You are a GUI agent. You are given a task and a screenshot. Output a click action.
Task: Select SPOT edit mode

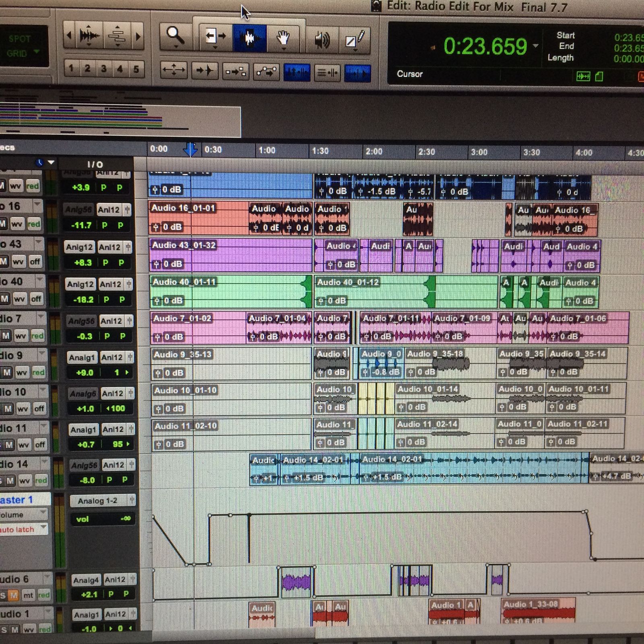click(x=19, y=39)
